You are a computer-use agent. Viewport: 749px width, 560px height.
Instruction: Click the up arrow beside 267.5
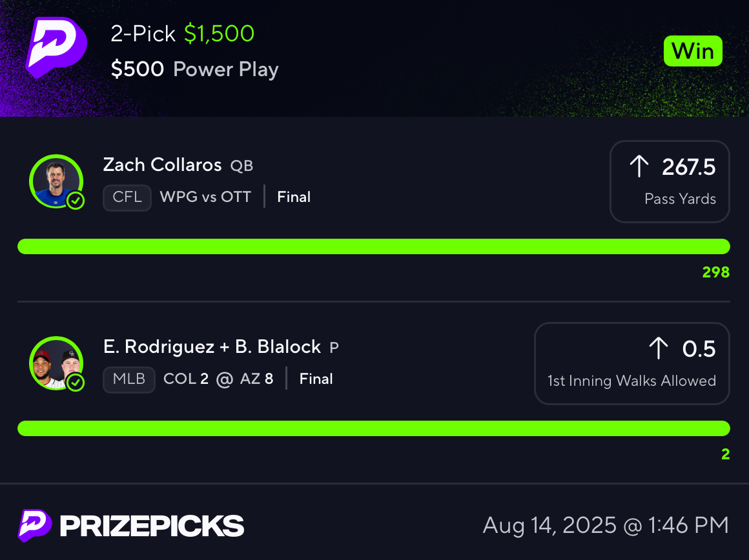[x=639, y=166]
